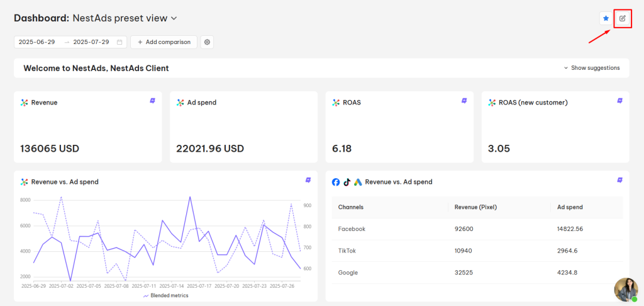Click the NestAds logo beside Revenue title
This screenshot has height=306, width=644.
pos(25,103)
